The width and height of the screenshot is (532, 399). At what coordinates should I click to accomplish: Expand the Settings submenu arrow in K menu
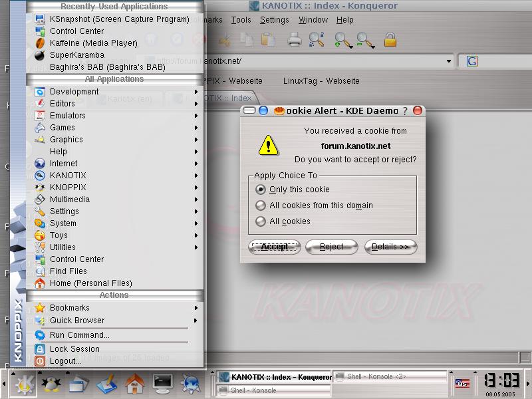[x=196, y=211]
